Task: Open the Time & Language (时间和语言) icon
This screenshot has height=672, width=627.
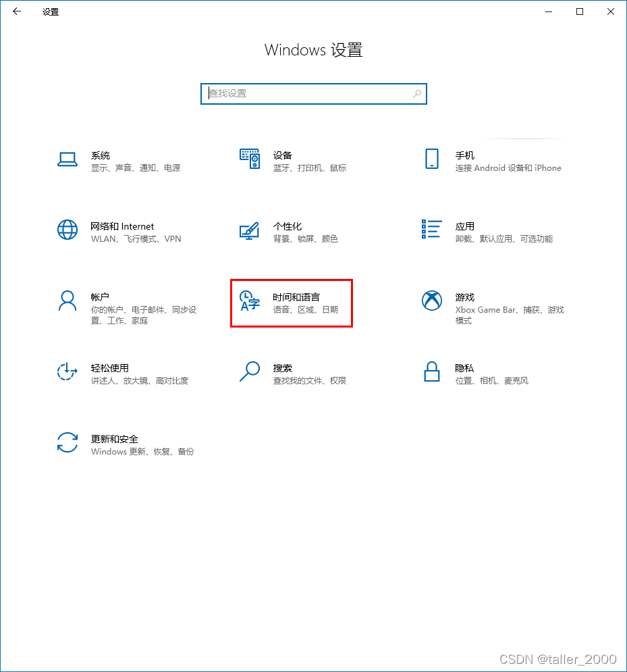Action: click(250, 301)
